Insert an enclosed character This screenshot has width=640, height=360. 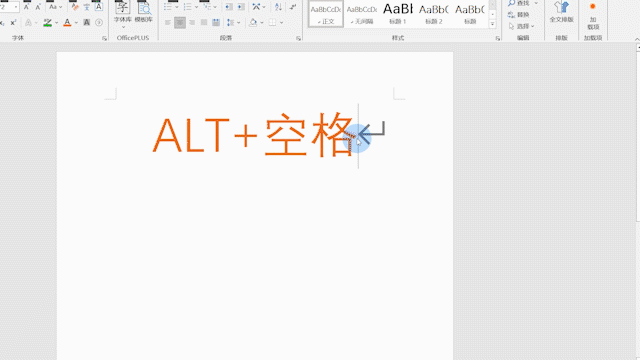pyautogui.click(x=99, y=22)
